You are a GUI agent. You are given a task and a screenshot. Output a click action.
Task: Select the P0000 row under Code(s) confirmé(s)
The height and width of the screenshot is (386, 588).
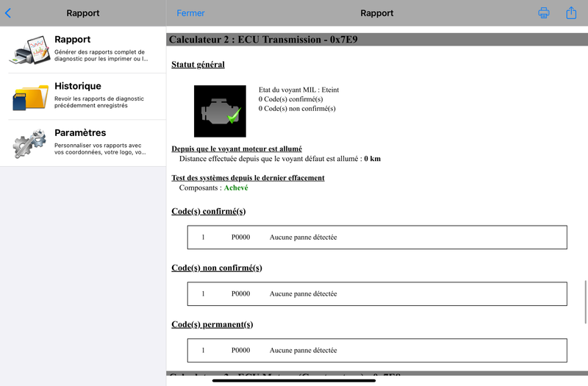point(377,237)
